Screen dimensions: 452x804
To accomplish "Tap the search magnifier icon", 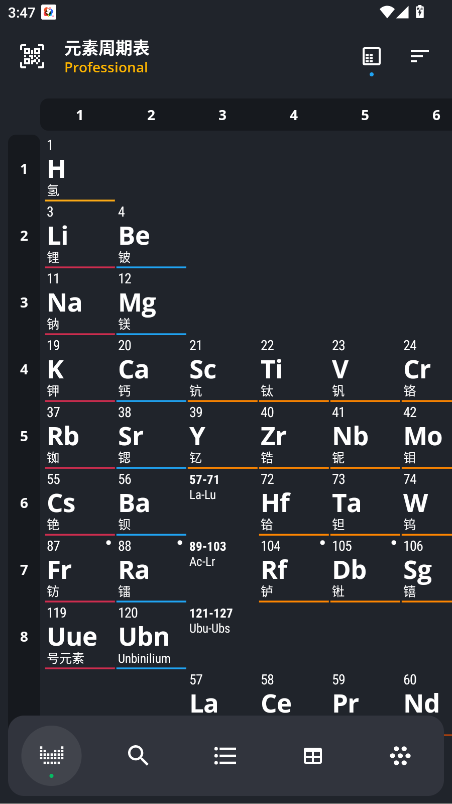I will point(138,755).
